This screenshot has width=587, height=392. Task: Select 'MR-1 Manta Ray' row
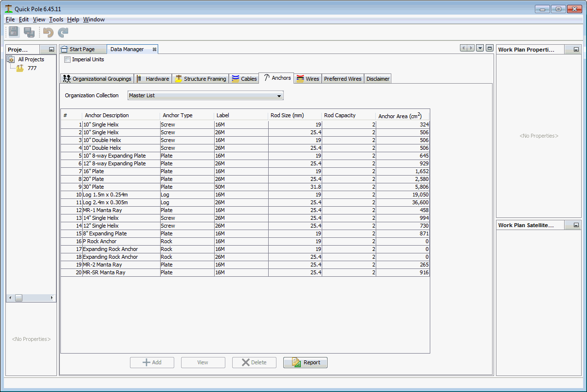[x=245, y=210]
